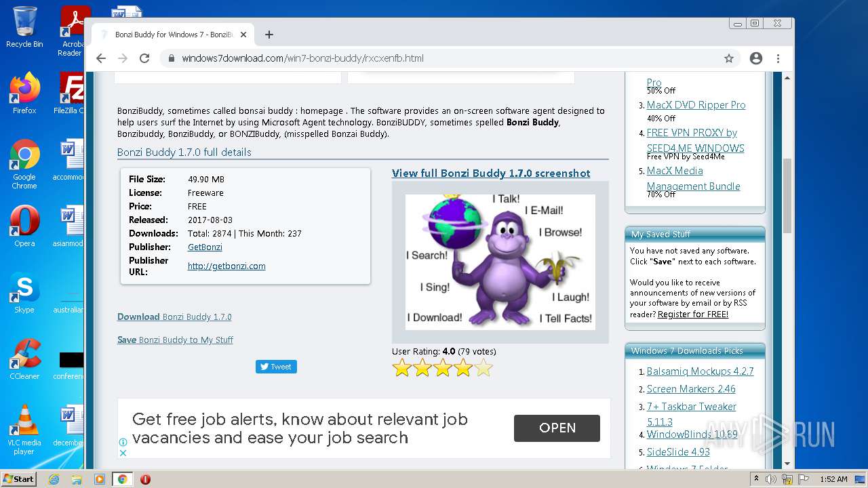Open the media player taskbar icon
The image size is (868, 488).
[100, 479]
